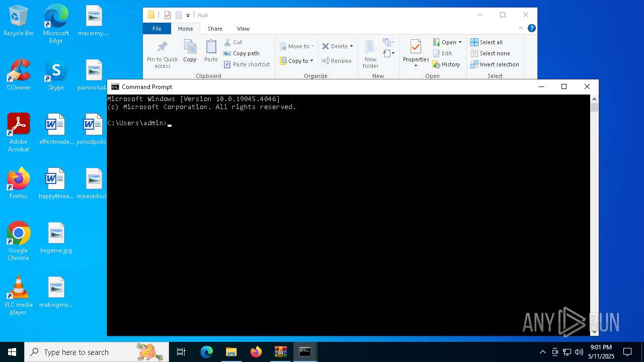Click Cut in the Clipboard group
Image resolution: width=644 pixels, height=362 pixels.
(x=233, y=42)
